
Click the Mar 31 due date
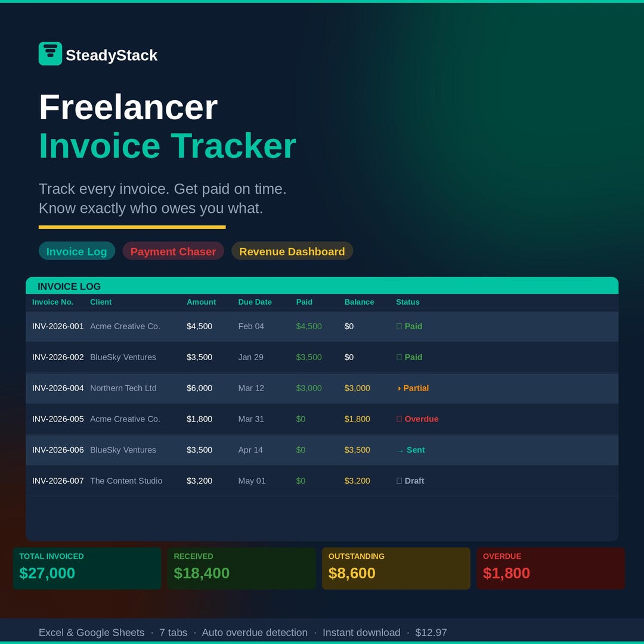pyautogui.click(x=251, y=419)
